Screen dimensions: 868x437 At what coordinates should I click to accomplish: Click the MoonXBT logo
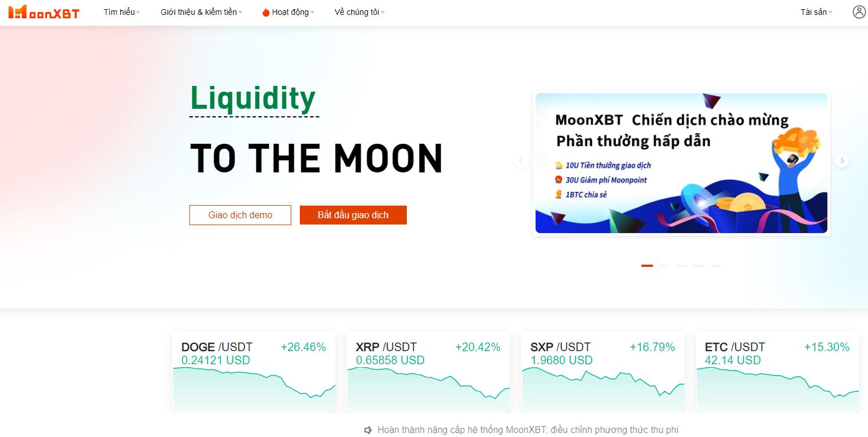click(x=43, y=12)
